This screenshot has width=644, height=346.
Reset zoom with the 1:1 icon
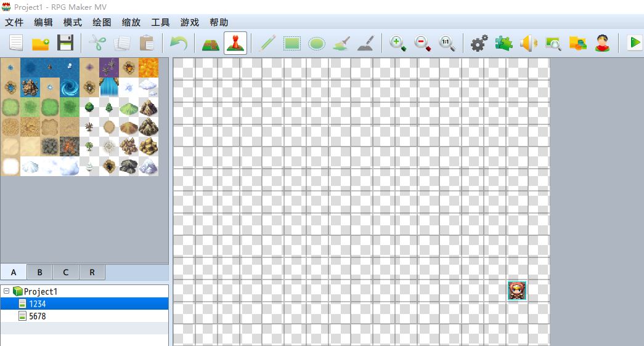pyautogui.click(x=447, y=43)
